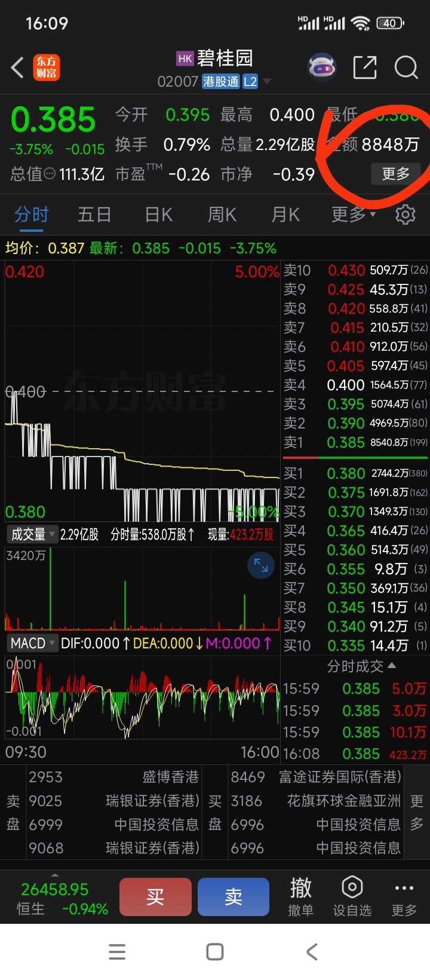Tap the blue 卖 sell button
The height and width of the screenshot is (980, 430).
coord(234,896)
